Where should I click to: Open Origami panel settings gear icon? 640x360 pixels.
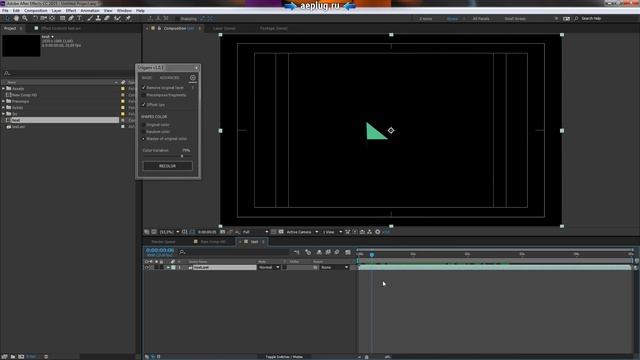(x=193, y=78)
